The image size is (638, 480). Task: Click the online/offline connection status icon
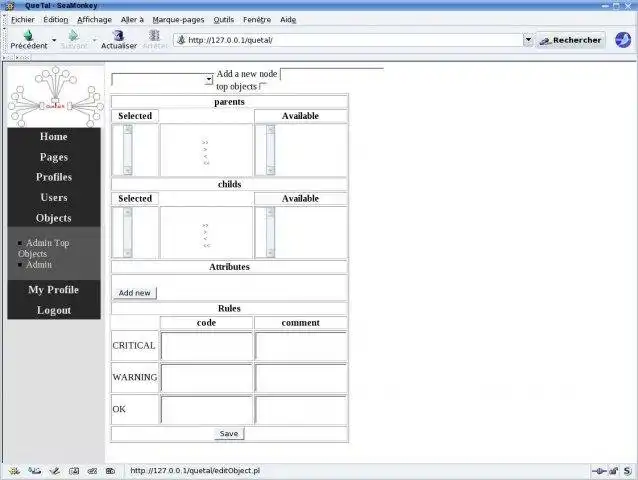coord(599,471)
